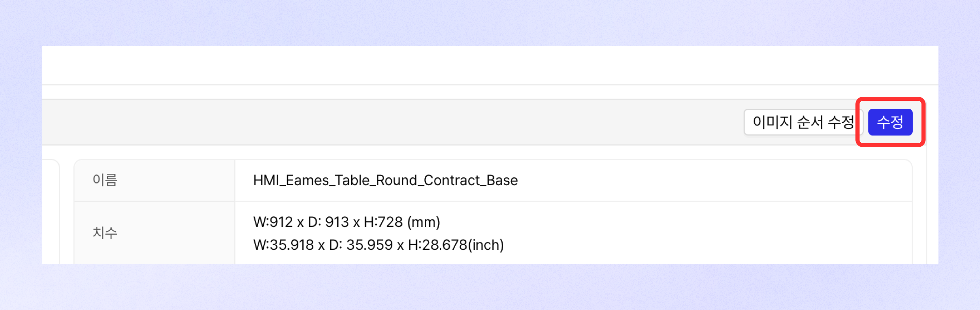
Task: Click the divider line under the white header
Action: 490,84
